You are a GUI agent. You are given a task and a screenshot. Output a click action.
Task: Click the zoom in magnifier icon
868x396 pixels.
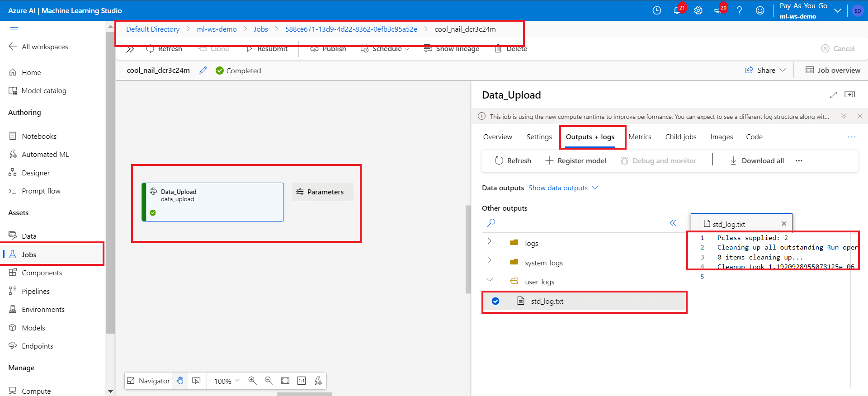252,381
